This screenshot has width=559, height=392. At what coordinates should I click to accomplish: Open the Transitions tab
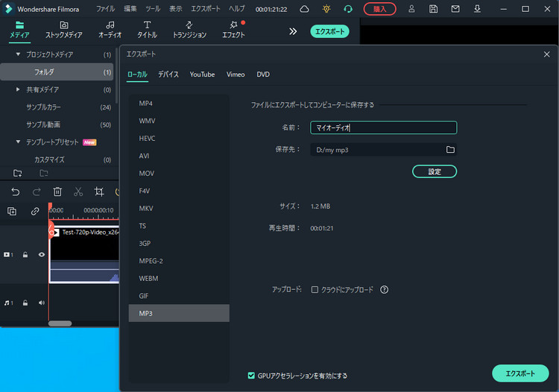(x=189, y=30)
